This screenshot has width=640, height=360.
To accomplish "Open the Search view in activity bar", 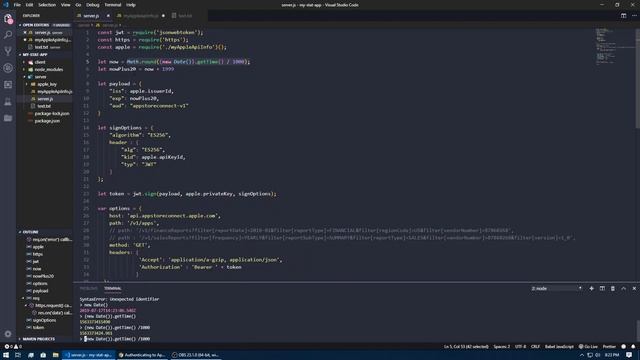I will coord(8,35).
